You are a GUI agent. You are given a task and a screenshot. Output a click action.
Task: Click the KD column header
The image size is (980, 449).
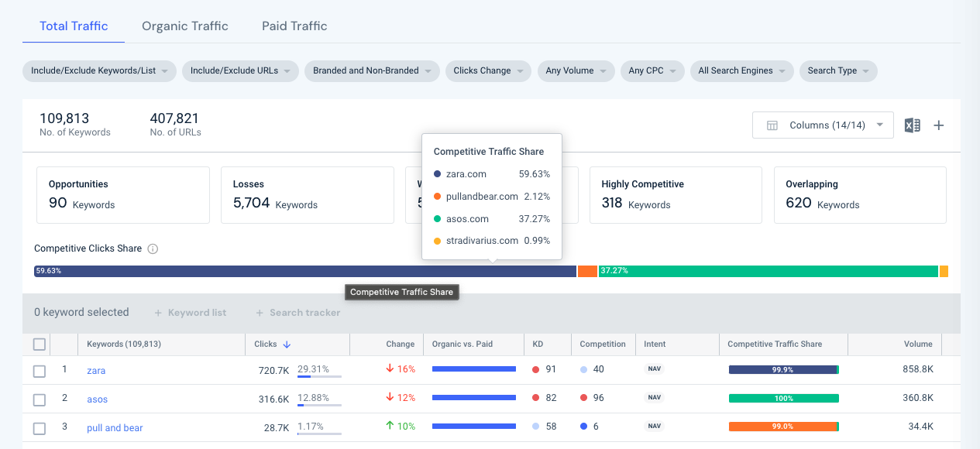pyautogui.click(x=538, y=344)
